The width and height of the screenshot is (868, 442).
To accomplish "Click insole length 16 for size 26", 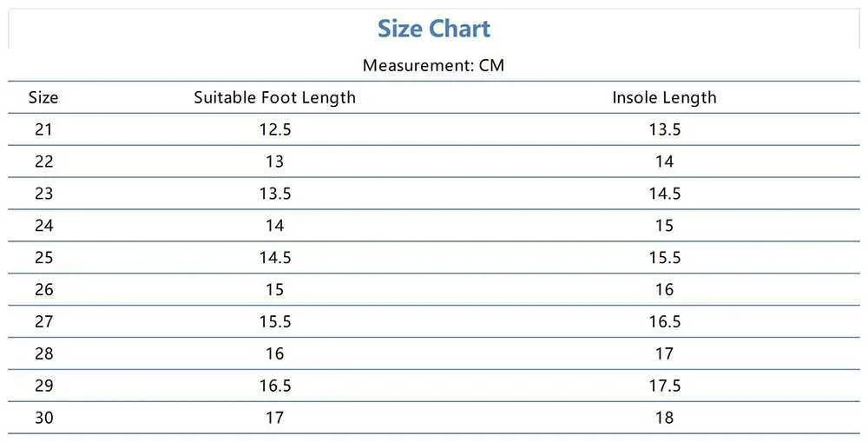I will [664, 289].
